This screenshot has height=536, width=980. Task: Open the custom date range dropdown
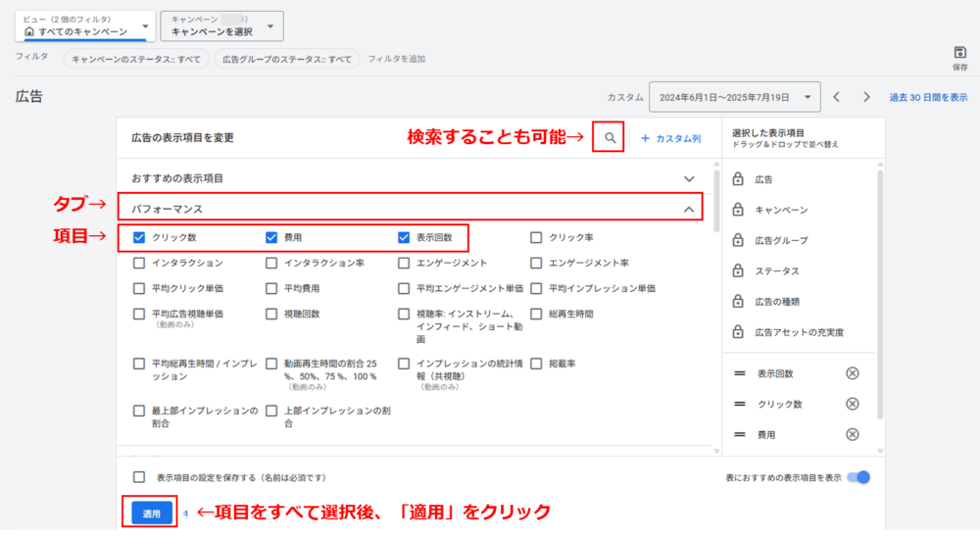coord(735,97)
